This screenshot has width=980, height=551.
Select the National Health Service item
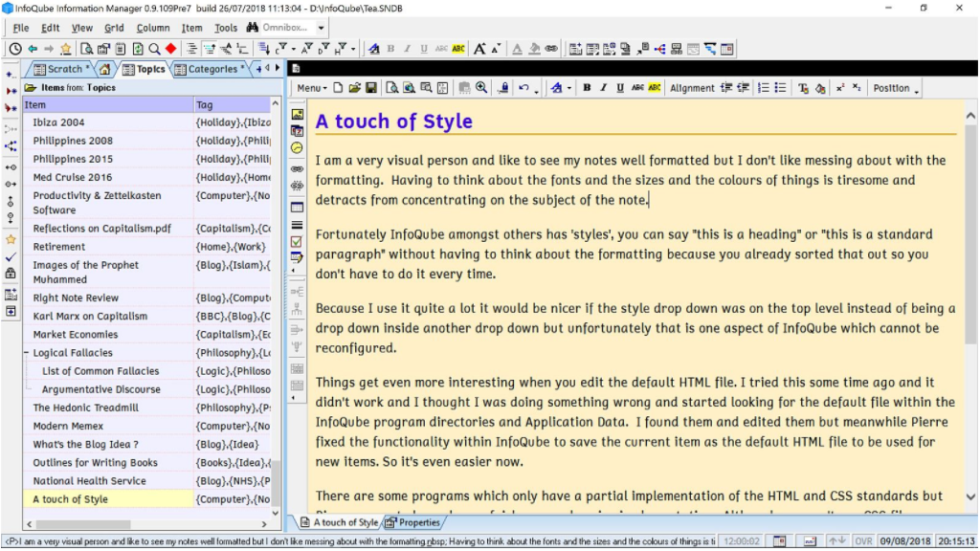coord(89,481)
